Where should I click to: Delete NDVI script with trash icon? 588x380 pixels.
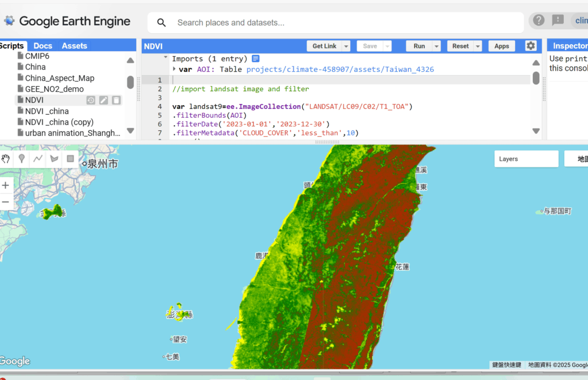click(x=116, y=100)
